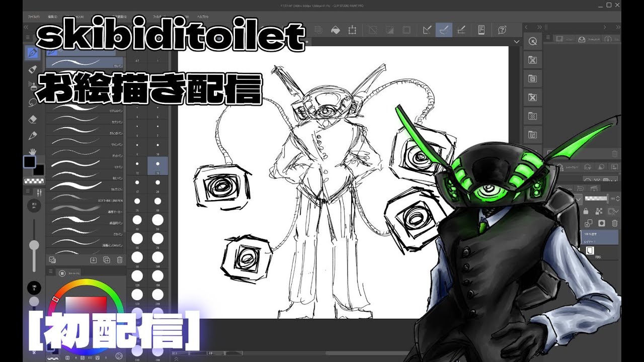
Task: Open the help speech-bubble question icon
Action: pos(502,30)
